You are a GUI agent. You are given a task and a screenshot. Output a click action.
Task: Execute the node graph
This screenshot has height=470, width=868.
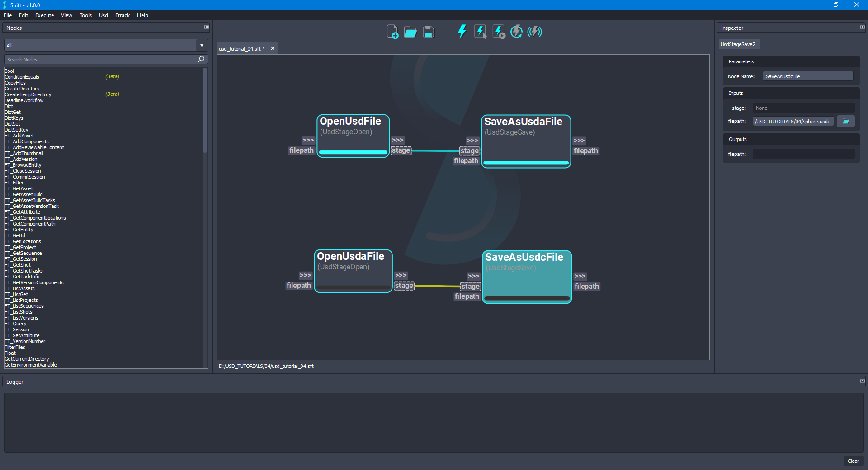point(462,32)
